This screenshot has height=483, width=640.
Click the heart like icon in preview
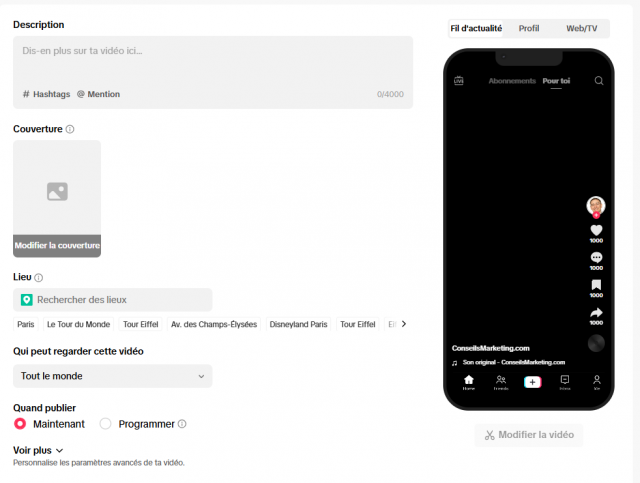[596, 230]
